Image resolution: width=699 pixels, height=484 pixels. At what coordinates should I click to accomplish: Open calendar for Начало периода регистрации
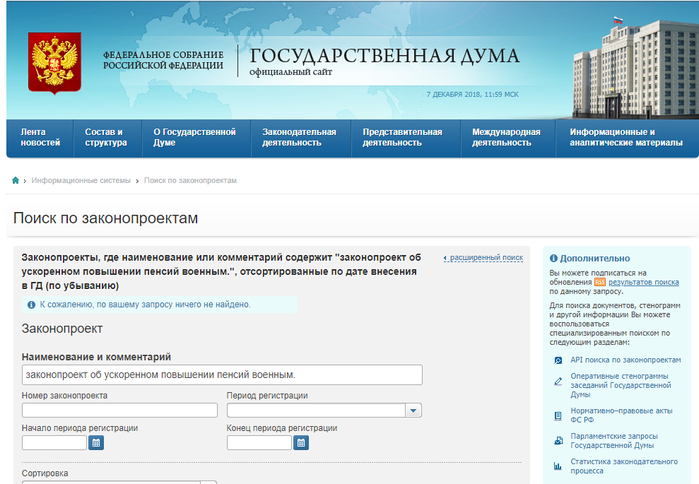96,443
